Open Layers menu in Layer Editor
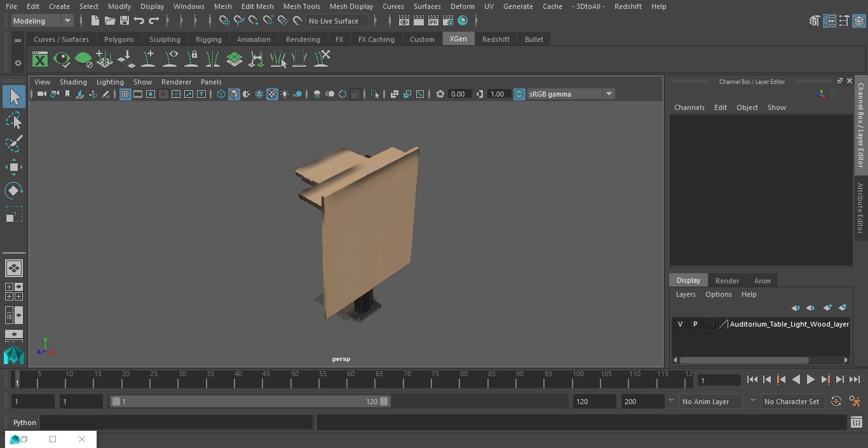Screen dimensions: 868x448 [685, 294]
